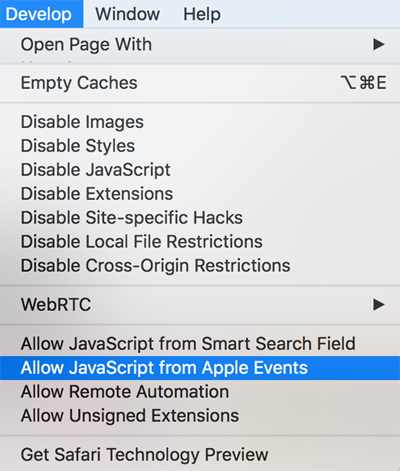Open the Help menu
This screenshot has height=471, width=400.
click(202, 14)
